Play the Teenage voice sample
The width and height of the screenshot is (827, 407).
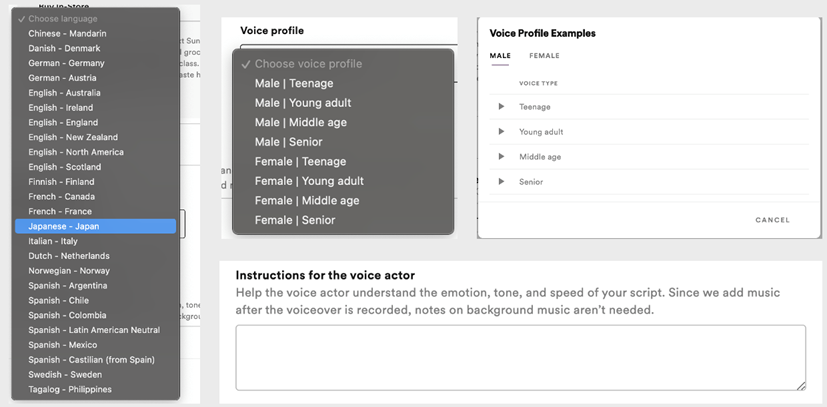pyautogui.click(x=501, y=106)
